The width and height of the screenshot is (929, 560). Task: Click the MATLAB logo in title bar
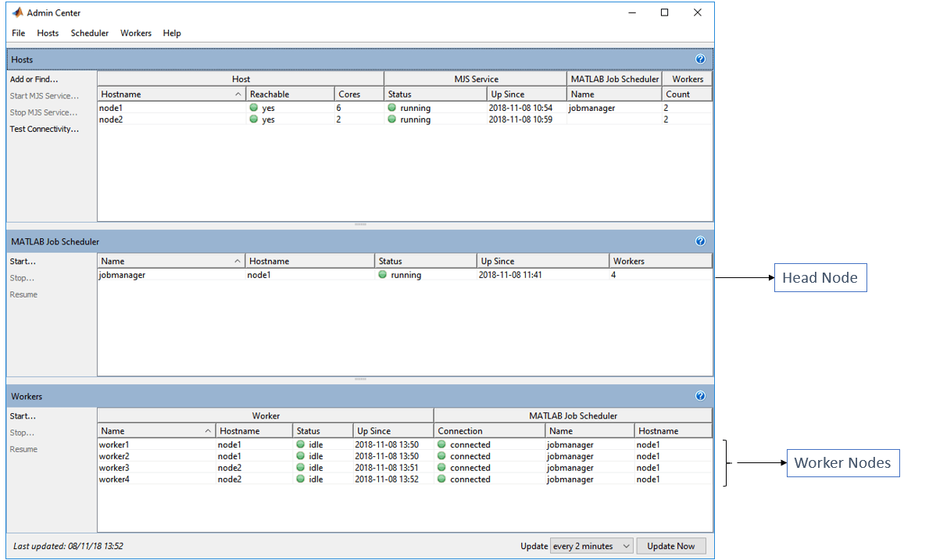pyautogui.click(x=17, y=12)
